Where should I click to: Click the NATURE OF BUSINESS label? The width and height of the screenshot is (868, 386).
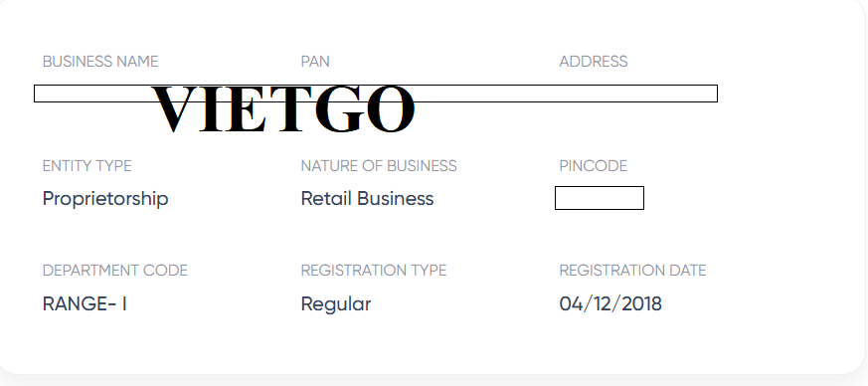[x=379, y=165]
